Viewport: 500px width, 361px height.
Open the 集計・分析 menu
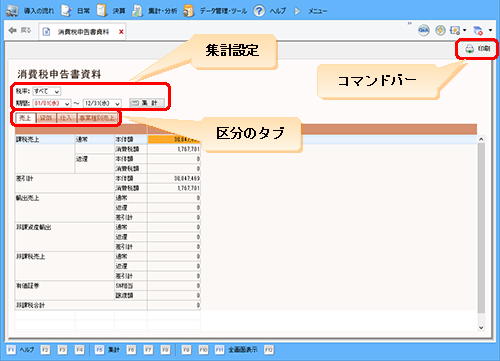pyautogui.click(x=155, y=11)
